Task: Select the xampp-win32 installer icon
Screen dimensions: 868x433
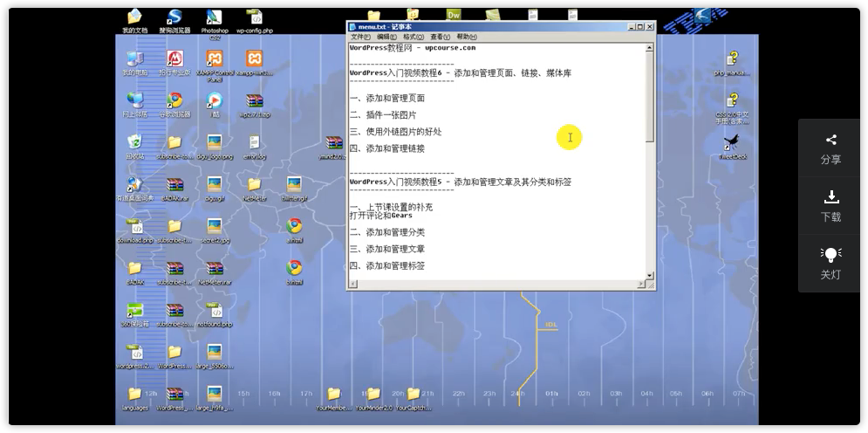Action: [x=255, y=63]
